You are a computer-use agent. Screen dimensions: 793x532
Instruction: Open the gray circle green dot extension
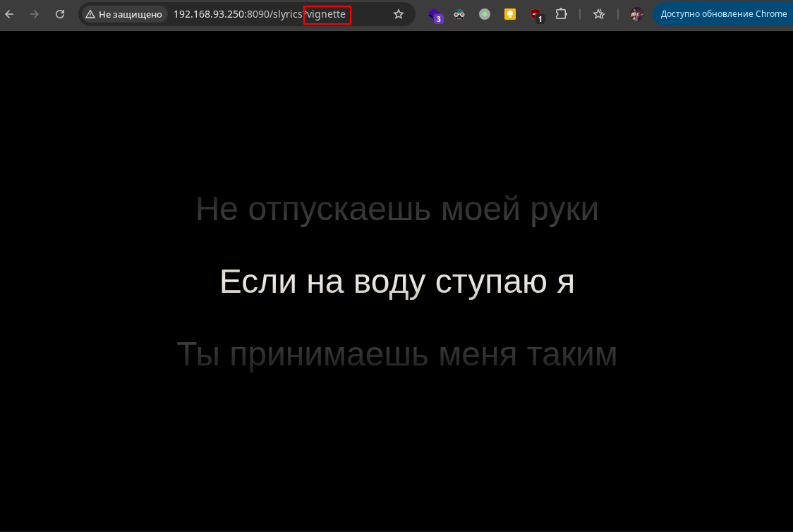click(x=485, y=14)
